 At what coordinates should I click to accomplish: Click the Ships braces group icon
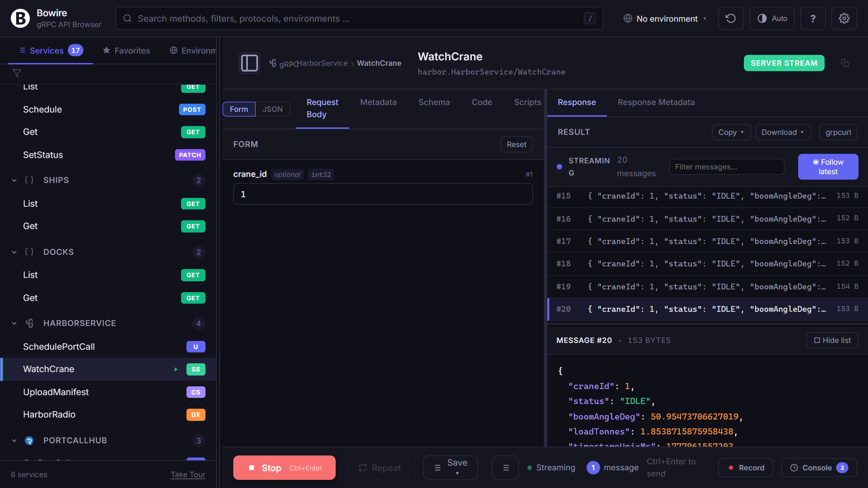[29, 180]
